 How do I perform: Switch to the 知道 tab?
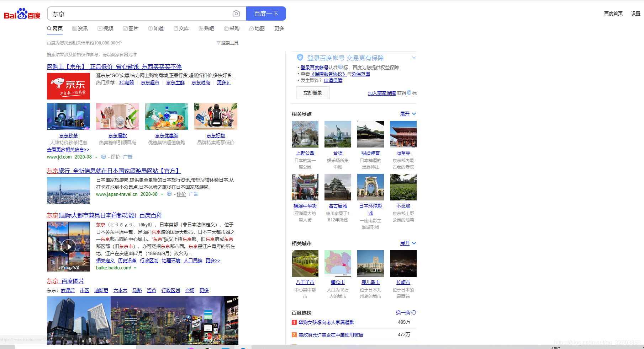[x=156, y=28]
